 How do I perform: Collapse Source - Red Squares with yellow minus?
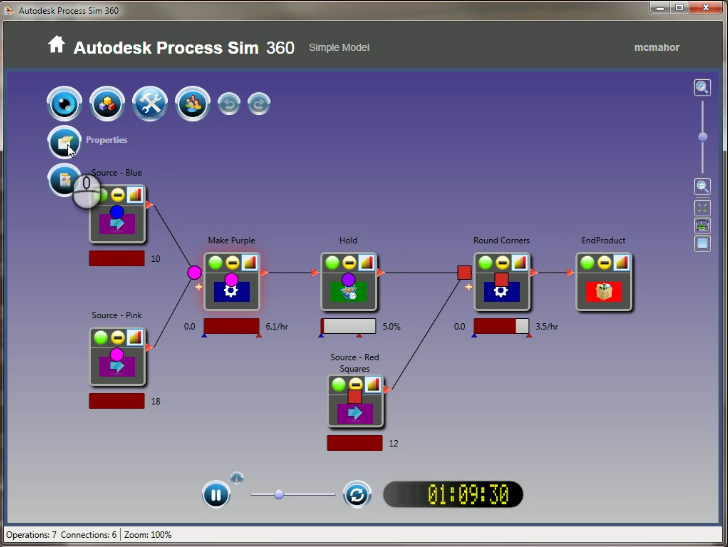(x=356, y=384)
